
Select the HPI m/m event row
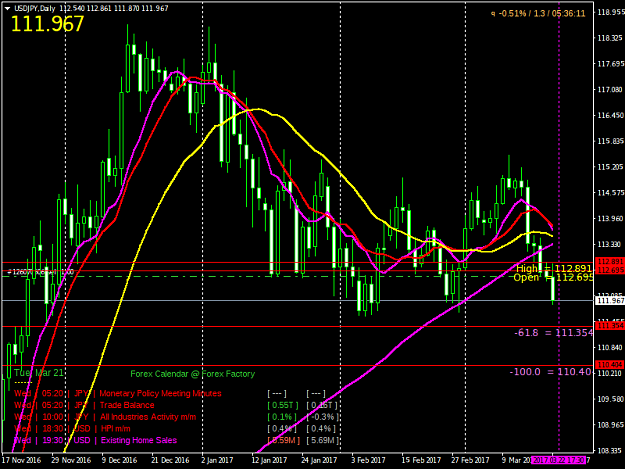72,429
